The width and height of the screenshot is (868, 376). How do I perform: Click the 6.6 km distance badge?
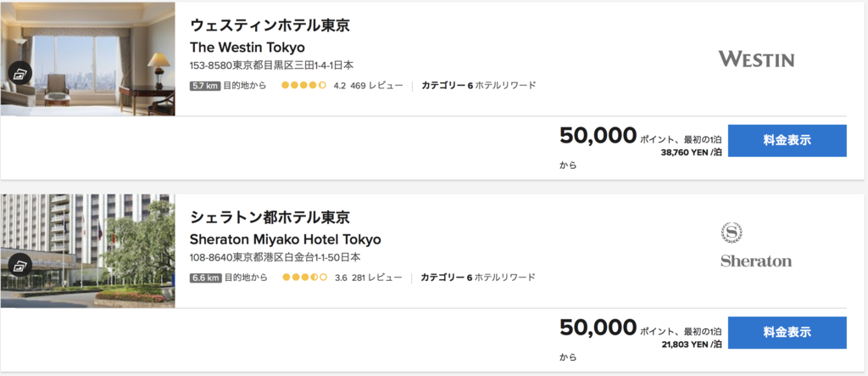[x=205, y=278]
